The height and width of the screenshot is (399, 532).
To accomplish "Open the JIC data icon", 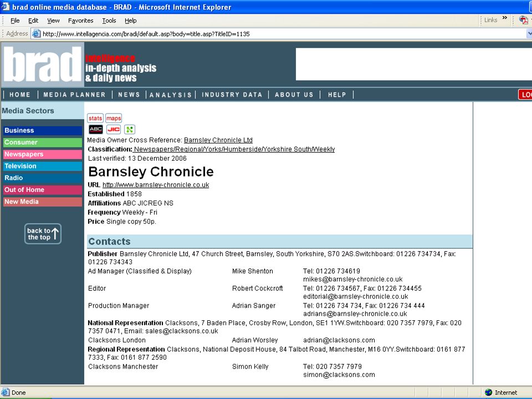I will pyautogui.click(x=114, y=129).
